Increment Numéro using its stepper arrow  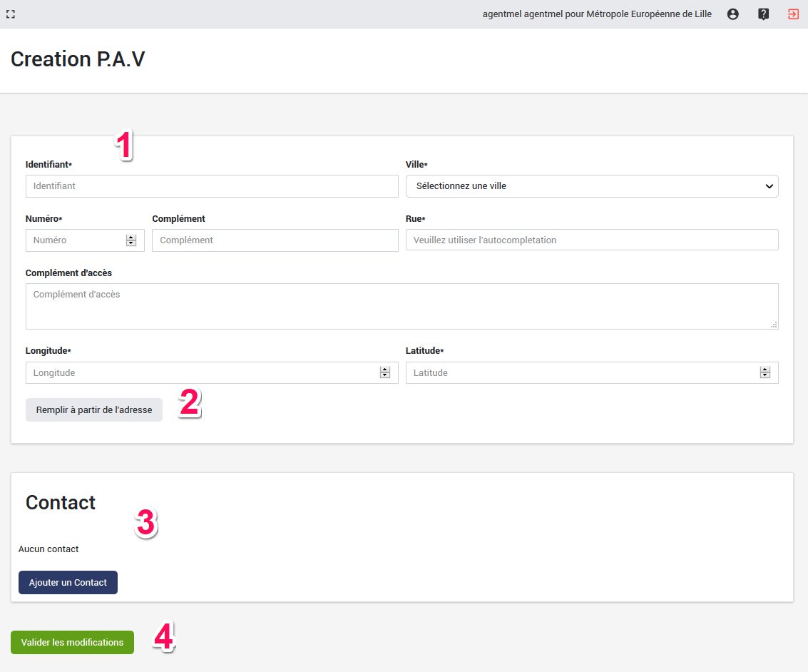pyautogui.click(x=131, y=237)
